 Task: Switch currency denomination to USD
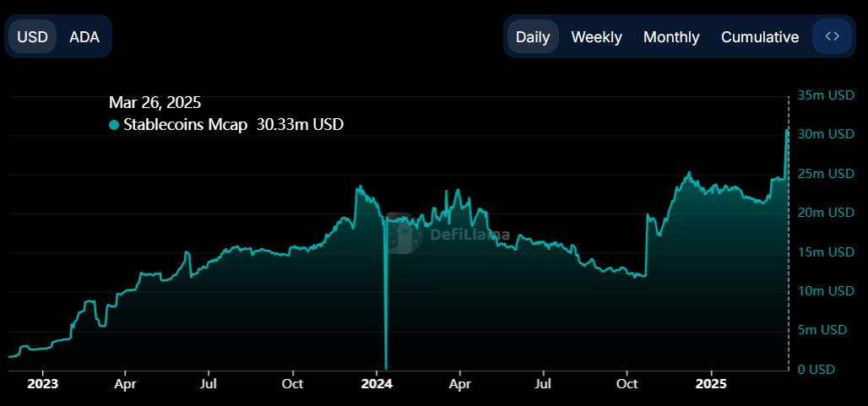pyautogui.click(x=33, y=37)
